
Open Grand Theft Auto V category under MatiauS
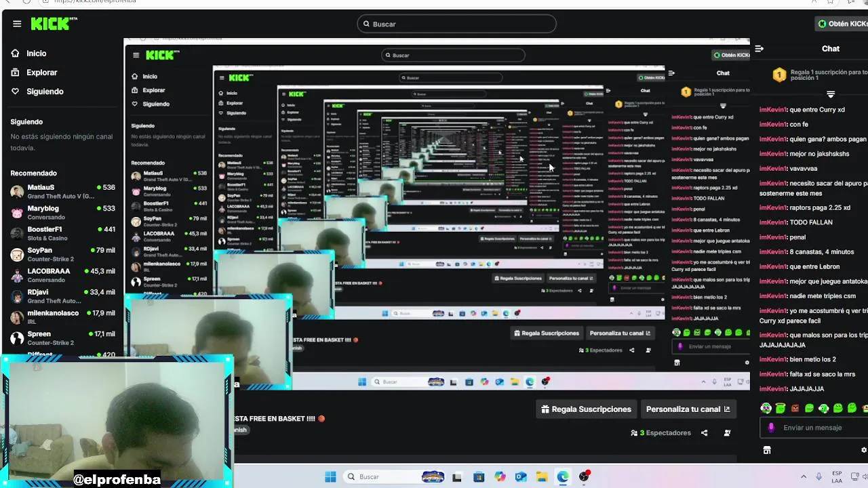click(x=60, y=197)
